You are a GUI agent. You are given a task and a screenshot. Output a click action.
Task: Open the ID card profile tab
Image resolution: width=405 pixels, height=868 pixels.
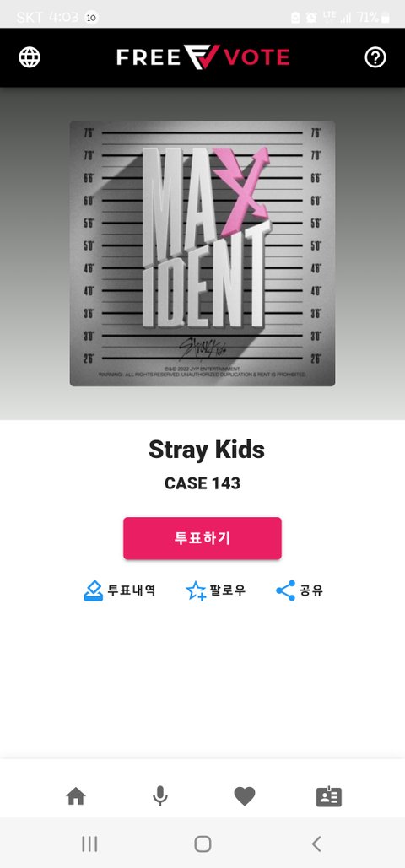(x=328, y=796)
